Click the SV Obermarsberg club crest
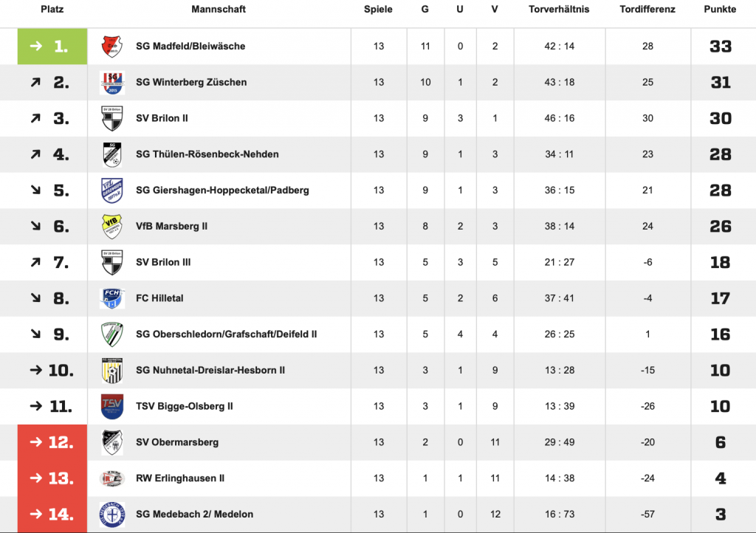This screenshot has height=533, width=756. (x=112, y=443)
